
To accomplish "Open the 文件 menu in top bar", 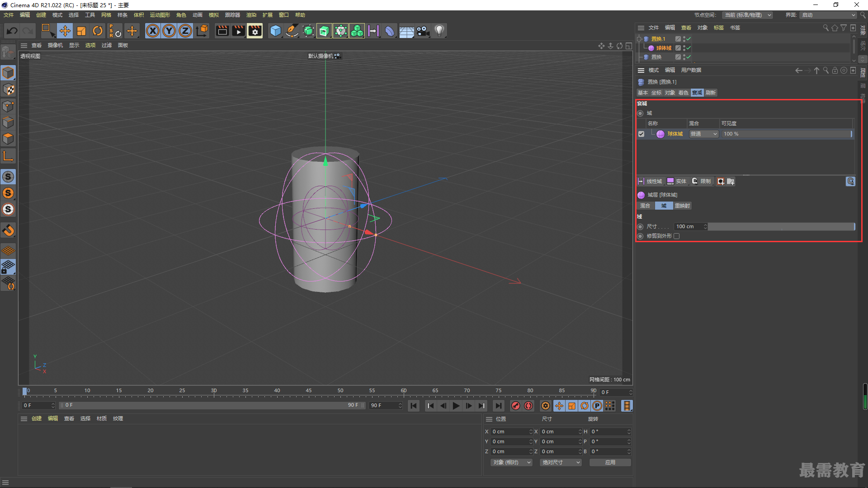I will pyautogui.click(x=9, y=15).
